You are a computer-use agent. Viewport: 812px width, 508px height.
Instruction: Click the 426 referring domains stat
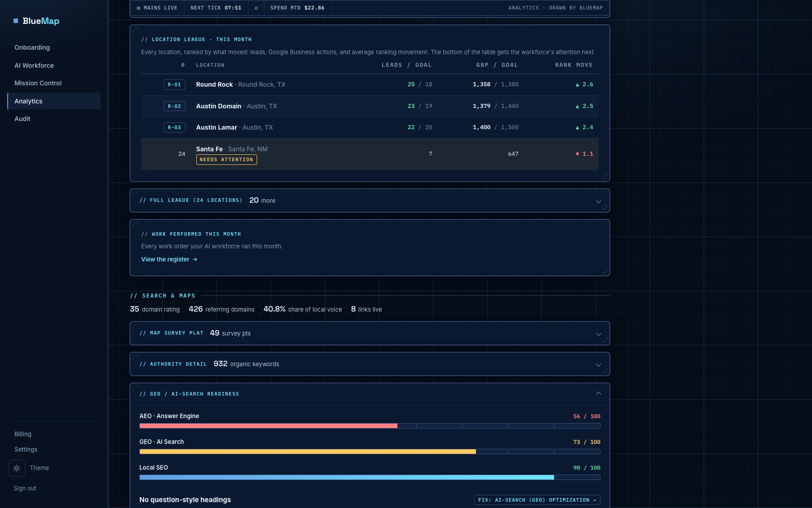pyautogui.click(x=221, y=309)
